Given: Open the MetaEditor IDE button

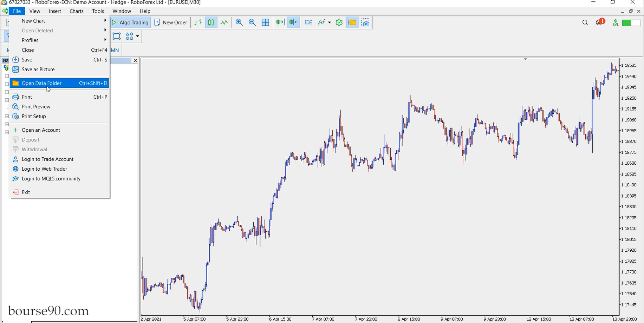Looking at the screenshot, I should (x=308, y=22).
